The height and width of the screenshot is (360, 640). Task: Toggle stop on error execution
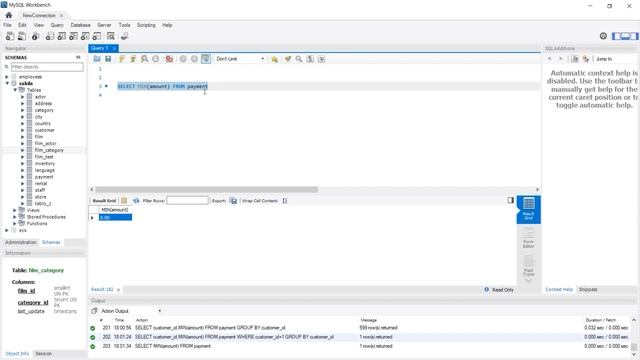click(169, 59)
